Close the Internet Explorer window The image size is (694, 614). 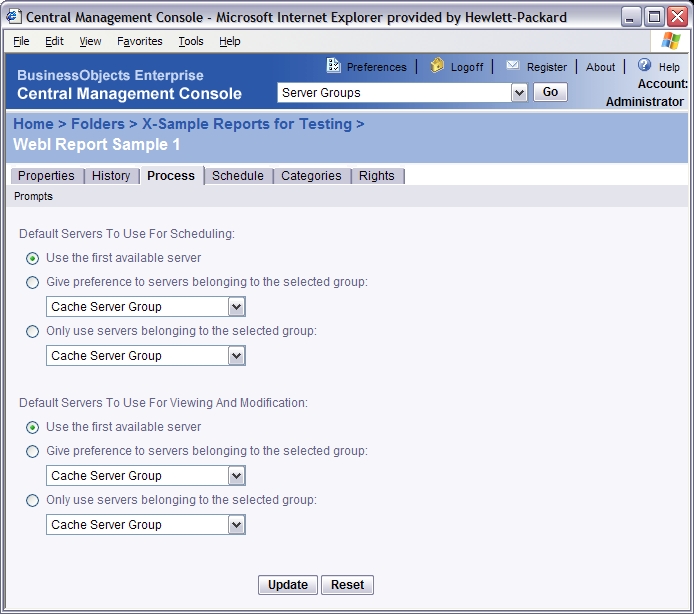coord(677,17)
